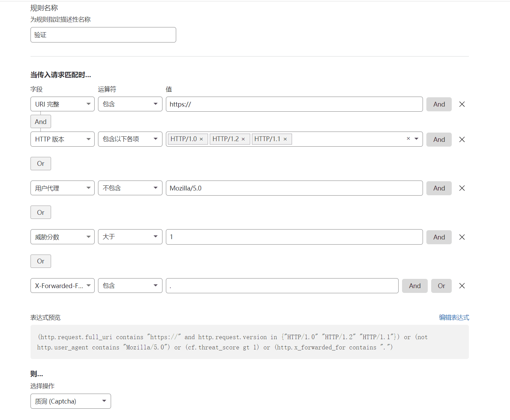Delete the HTTP 版本 condition row

462,139
